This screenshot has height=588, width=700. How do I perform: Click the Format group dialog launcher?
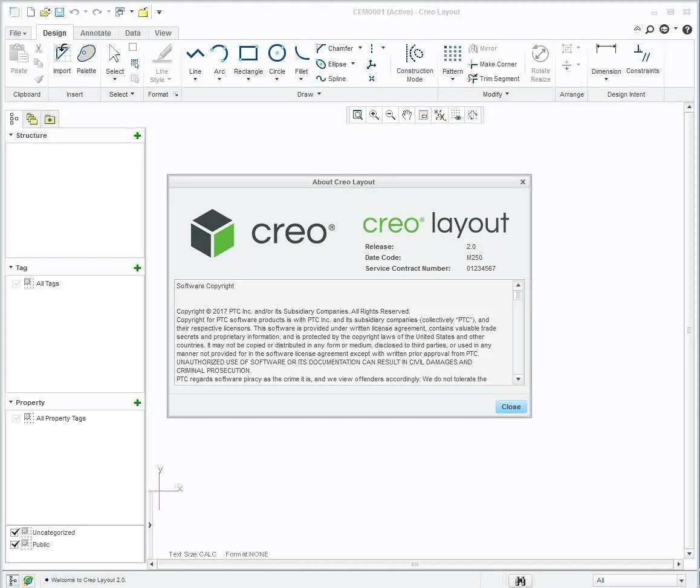click(176, 94)
